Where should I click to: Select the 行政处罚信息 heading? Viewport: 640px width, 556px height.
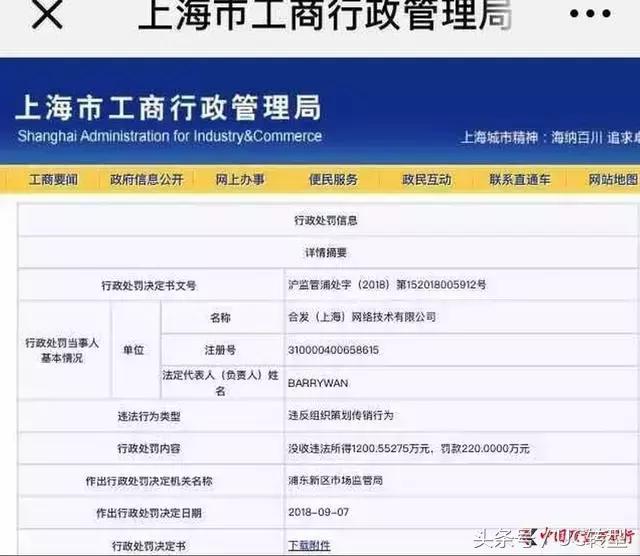(326, 220)
